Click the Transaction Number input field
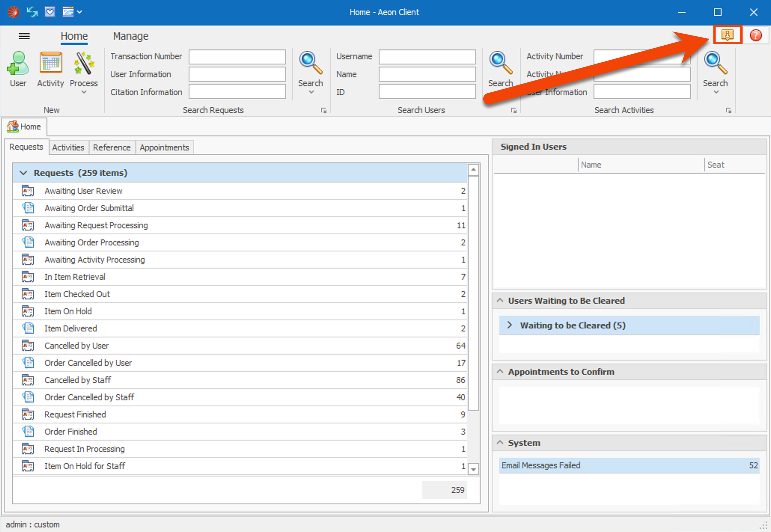Viewport: 771px width, 532px height. (x=237, y=56)
